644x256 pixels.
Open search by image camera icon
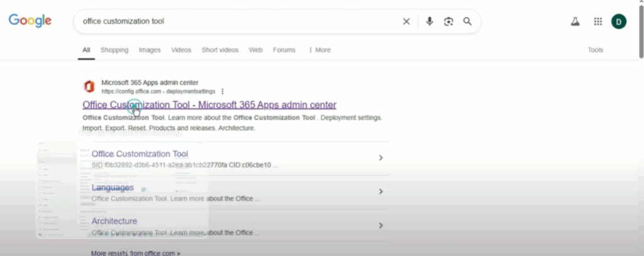point(448,21)
